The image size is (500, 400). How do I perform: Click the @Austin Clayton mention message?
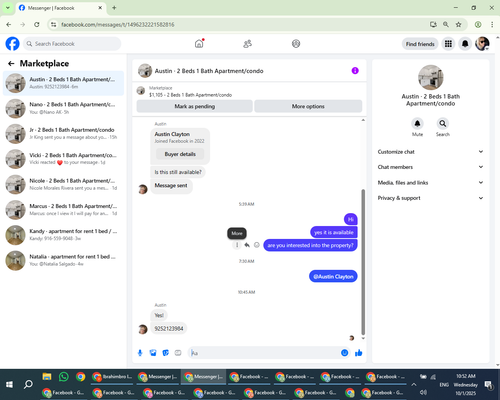[x=333, y=276]
